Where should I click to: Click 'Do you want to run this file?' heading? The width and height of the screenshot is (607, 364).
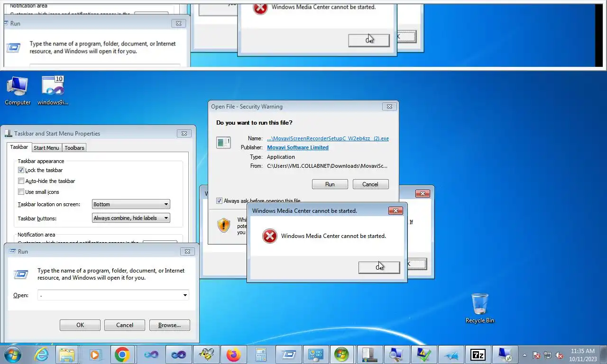254,123
